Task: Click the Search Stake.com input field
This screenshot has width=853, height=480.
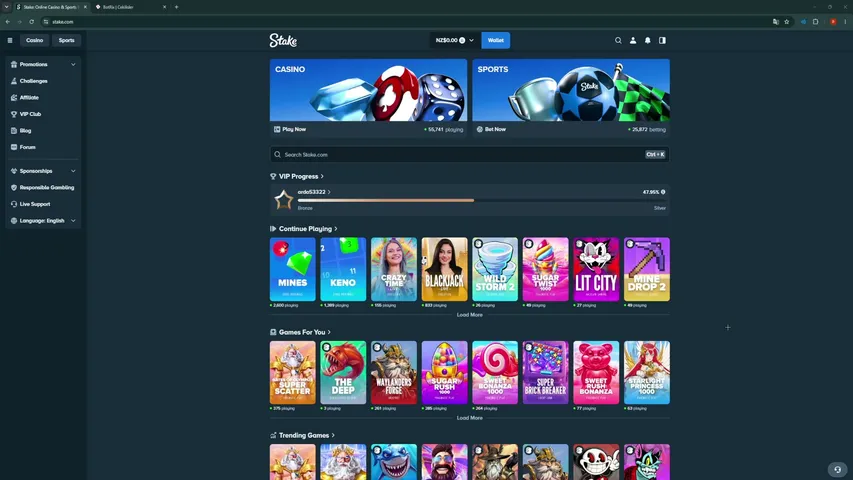Action: coord(469,155)
